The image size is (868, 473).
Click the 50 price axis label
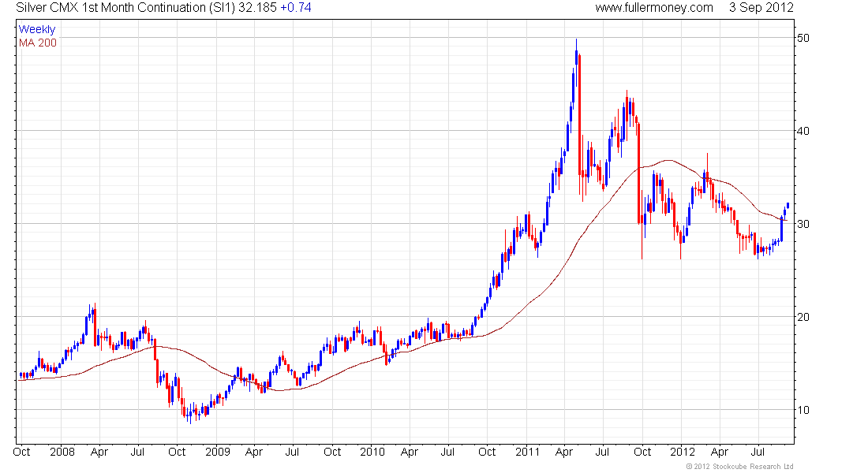coord(803,38)
